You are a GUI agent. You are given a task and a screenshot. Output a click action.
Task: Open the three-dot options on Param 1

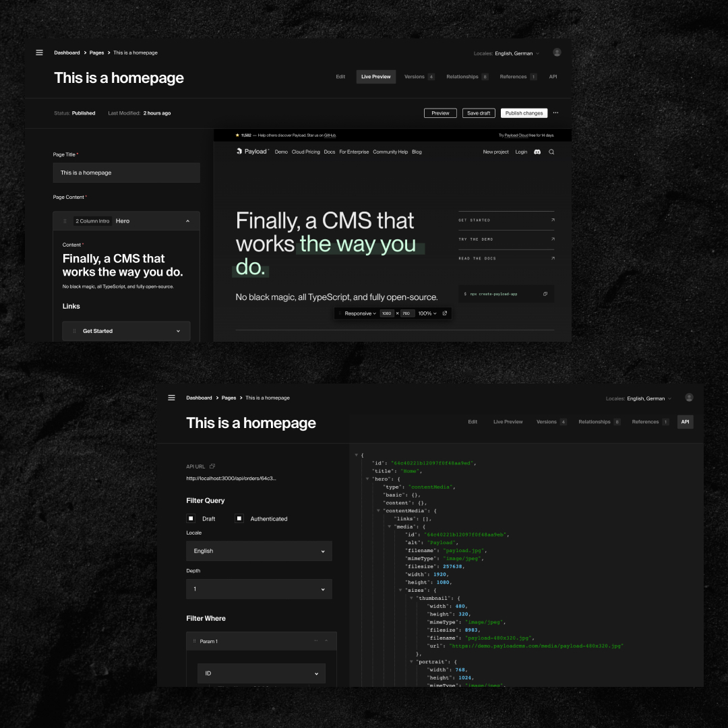316,641
